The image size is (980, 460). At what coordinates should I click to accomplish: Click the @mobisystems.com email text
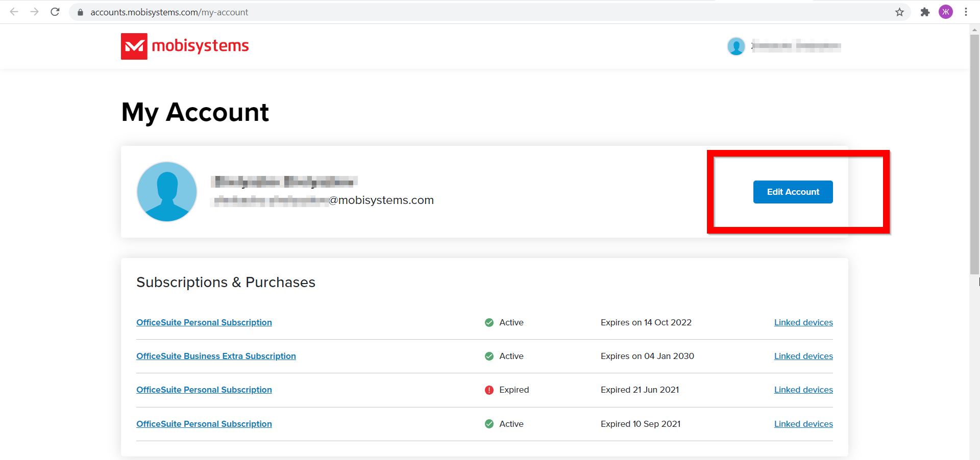(x=323, y=200)
